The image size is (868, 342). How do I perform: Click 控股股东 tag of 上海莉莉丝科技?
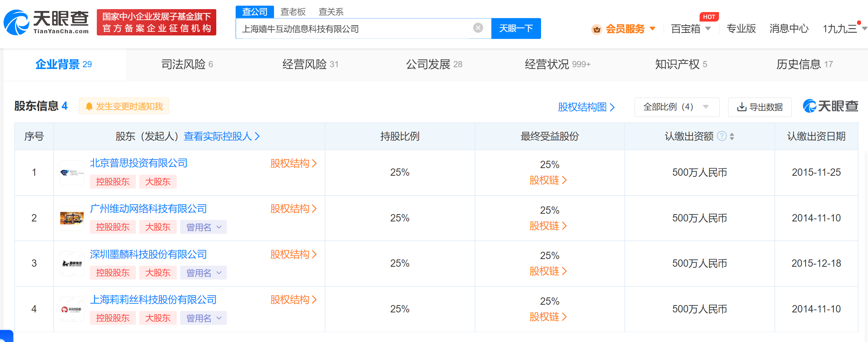point(113,318)
